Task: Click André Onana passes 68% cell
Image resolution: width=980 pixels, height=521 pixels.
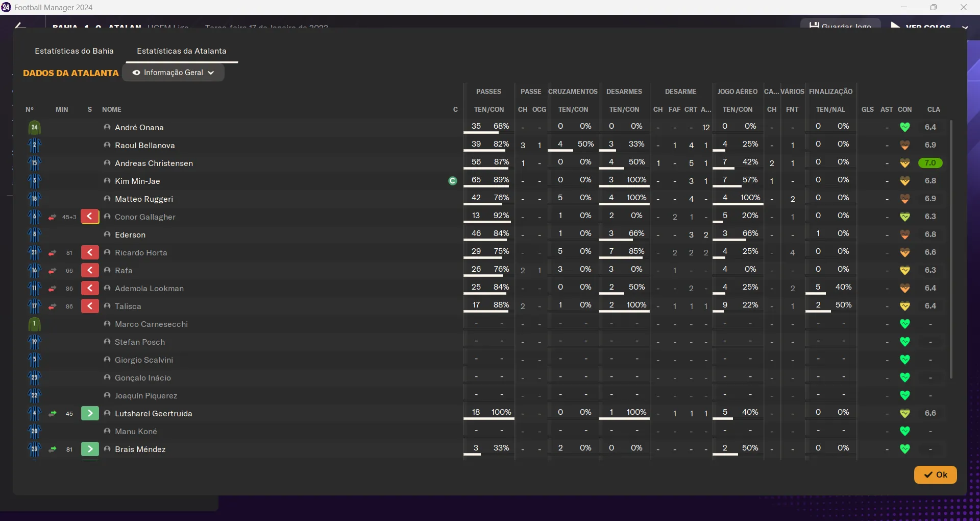Action: 501,126
